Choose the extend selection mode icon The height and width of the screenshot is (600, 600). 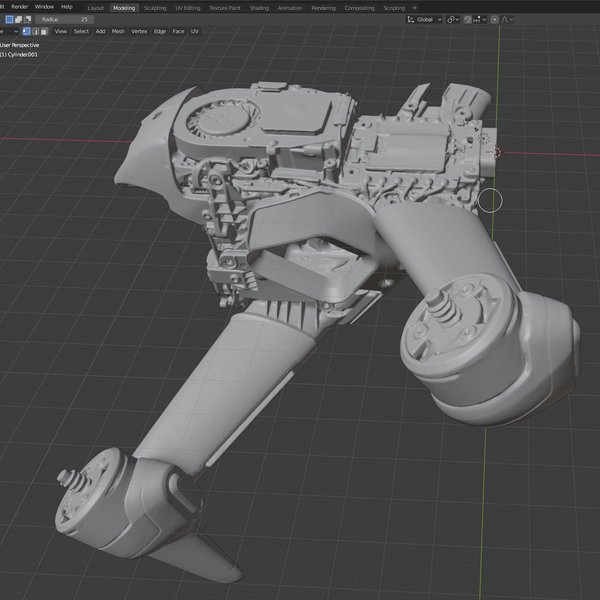pyautogui.click(x=18, y=19)
